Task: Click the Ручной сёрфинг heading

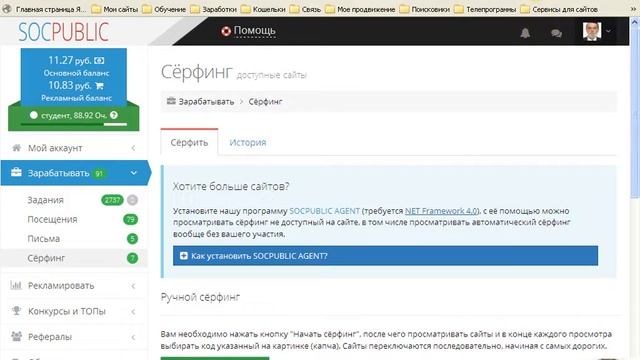Action: tap(200, 297)
